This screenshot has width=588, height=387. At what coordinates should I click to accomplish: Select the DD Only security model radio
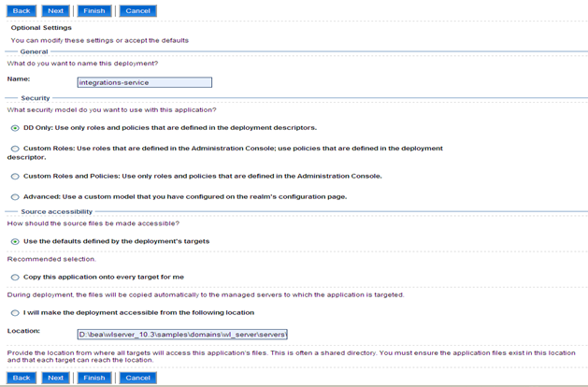[15, 128]
